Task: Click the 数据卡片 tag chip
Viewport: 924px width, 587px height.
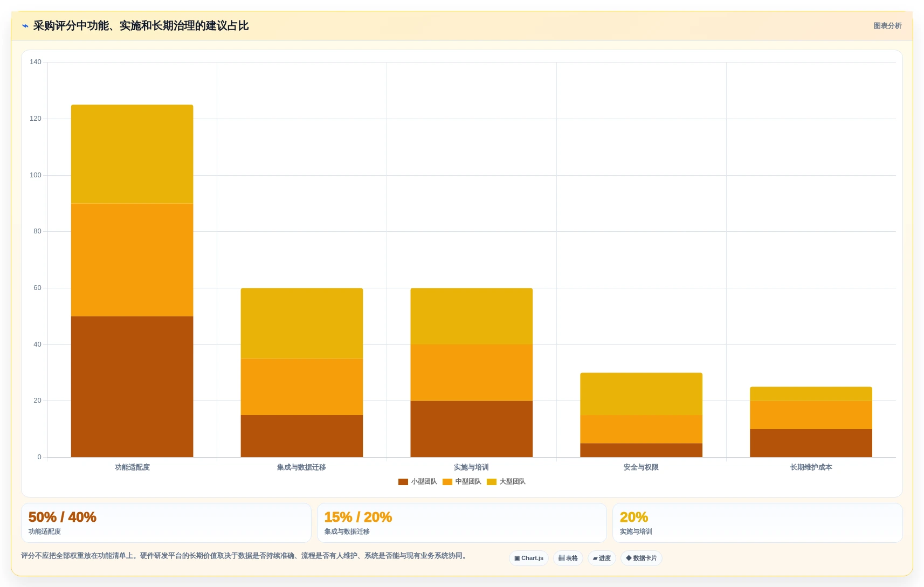Action: [642, 558]
